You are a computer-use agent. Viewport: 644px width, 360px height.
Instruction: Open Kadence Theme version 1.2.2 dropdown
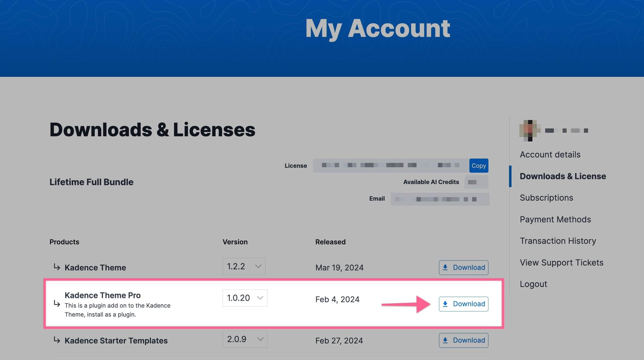pos(244,267)
